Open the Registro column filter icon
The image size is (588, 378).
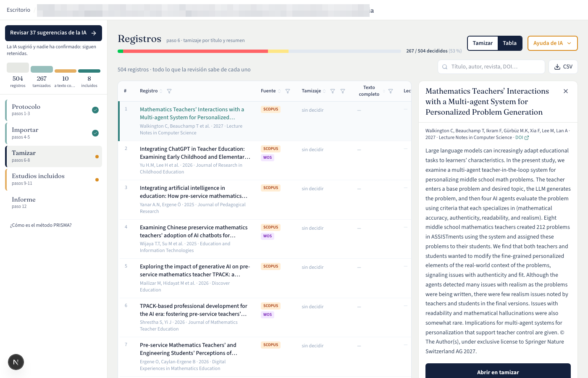(169, 91)
